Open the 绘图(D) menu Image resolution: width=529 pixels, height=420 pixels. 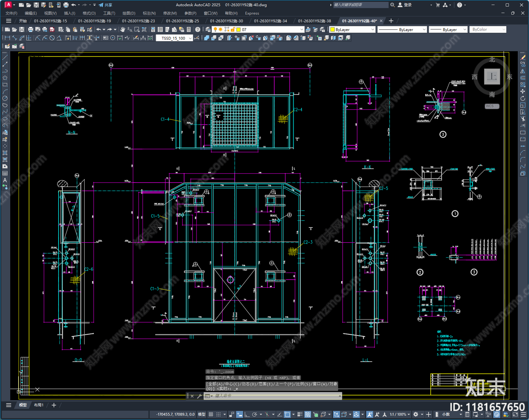tap(129, 13)
